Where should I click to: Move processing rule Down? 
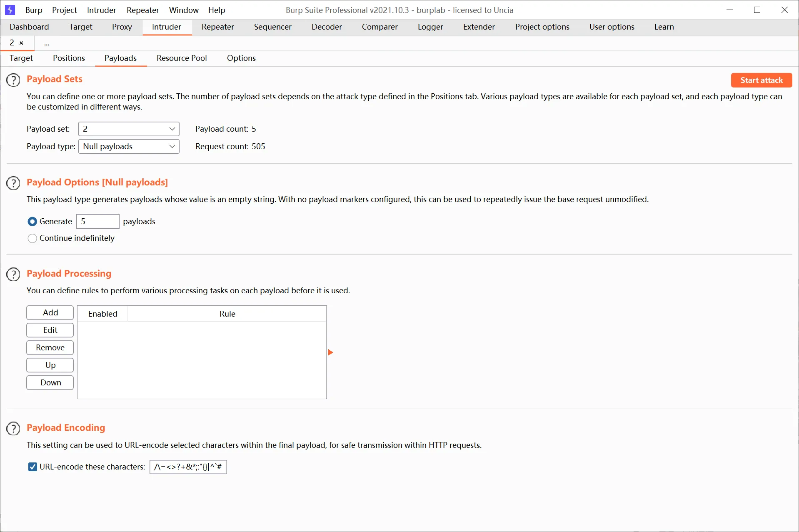50,383
